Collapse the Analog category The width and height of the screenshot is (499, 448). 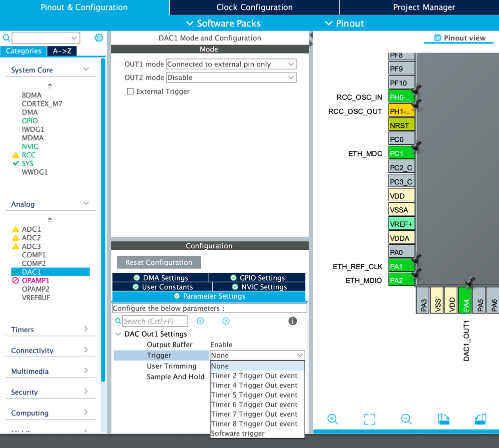coord(86,203)
